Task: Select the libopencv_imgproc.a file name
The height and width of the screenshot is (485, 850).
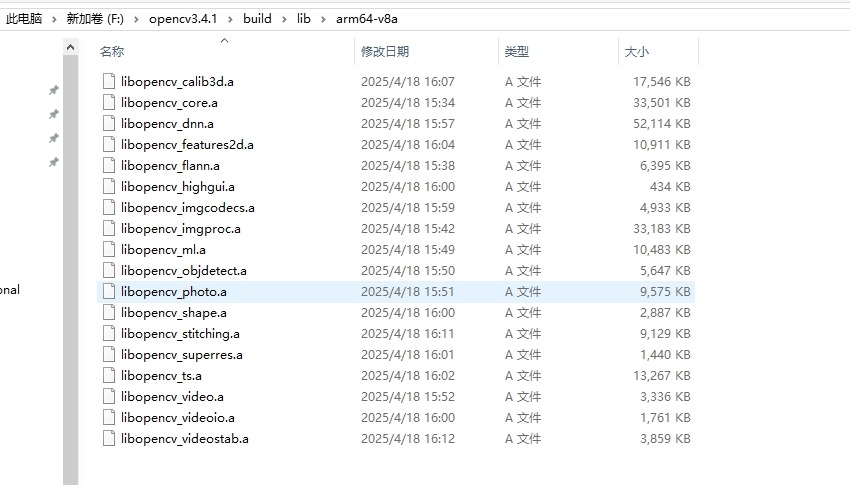Action: 181,229
